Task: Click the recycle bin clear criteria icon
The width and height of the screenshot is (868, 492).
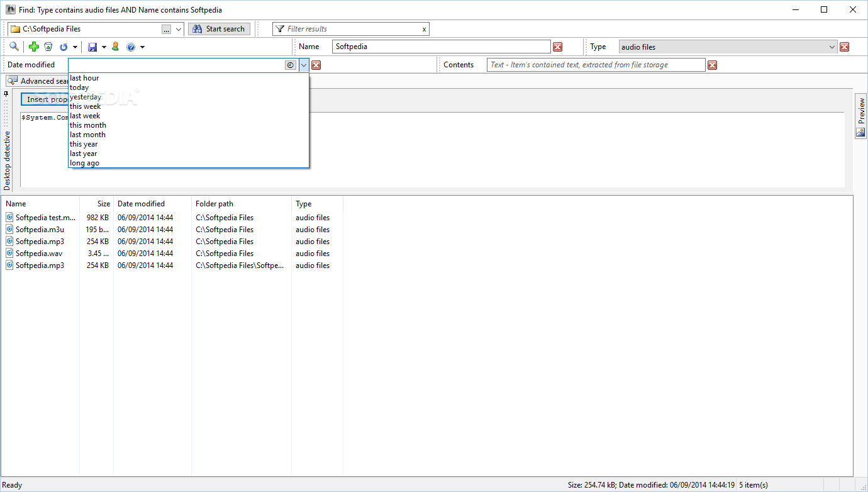Action: click(x=48, y=47)
